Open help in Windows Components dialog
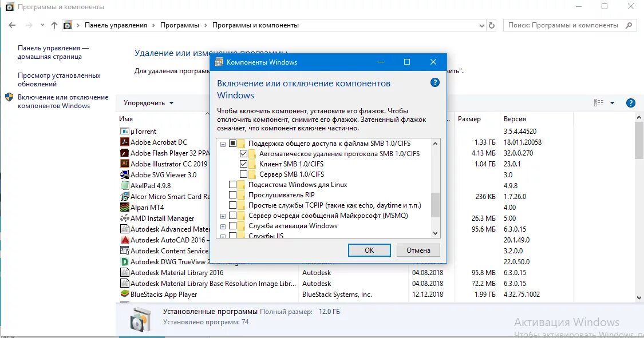This screenshot has height=338, width=644. pos(435,82)
